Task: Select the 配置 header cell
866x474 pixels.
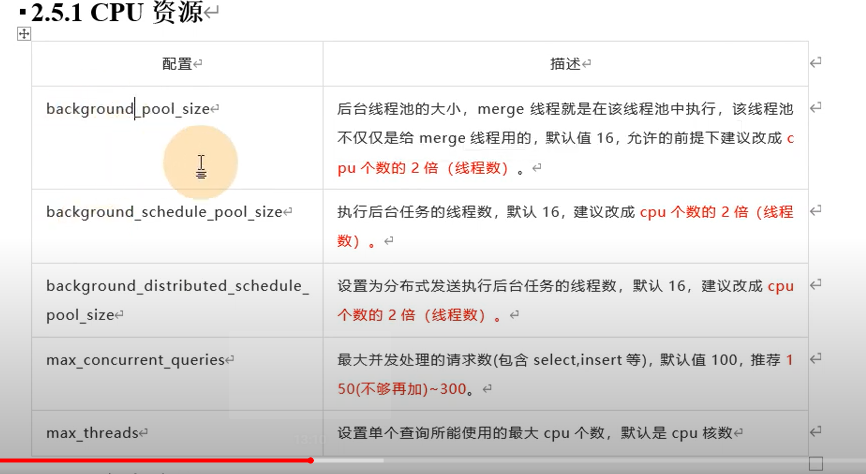Action: pyautogui.click(x=177, y=64)
